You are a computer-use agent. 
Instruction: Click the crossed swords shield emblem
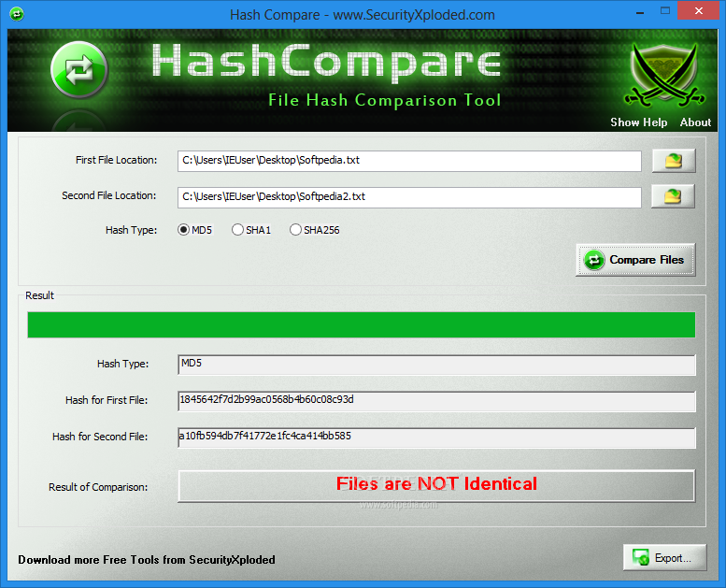pos(664,74)
